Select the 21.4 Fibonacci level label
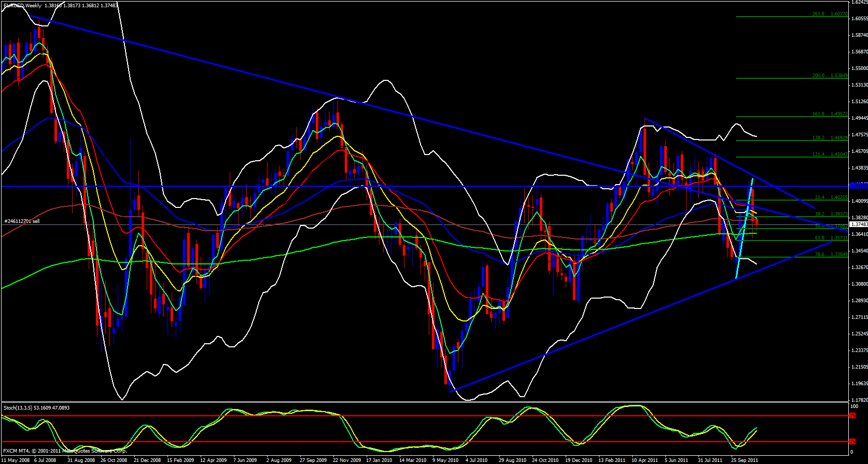This screenshot has height=464, width=868. point(820,198)
